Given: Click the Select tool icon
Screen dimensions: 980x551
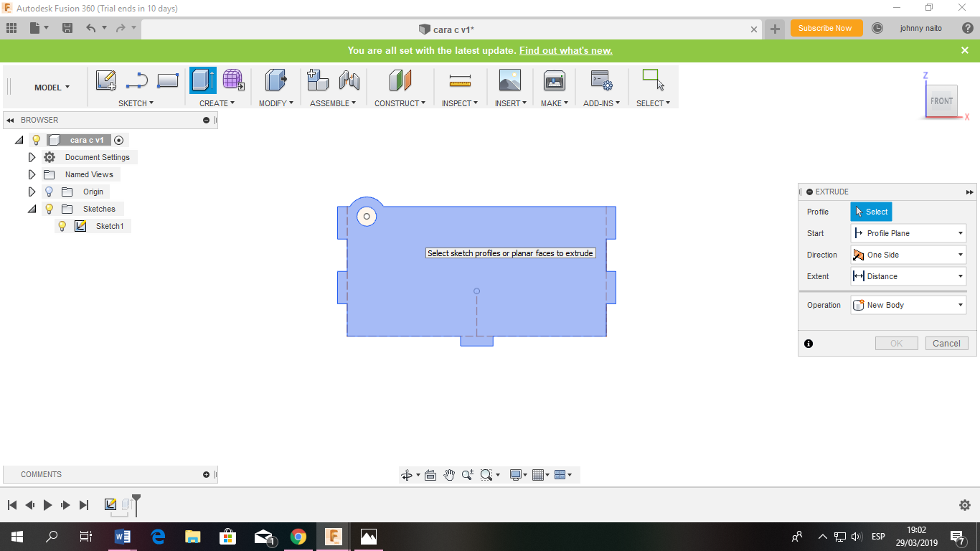Looking at the screenshot, I should (x=654, y=80).
